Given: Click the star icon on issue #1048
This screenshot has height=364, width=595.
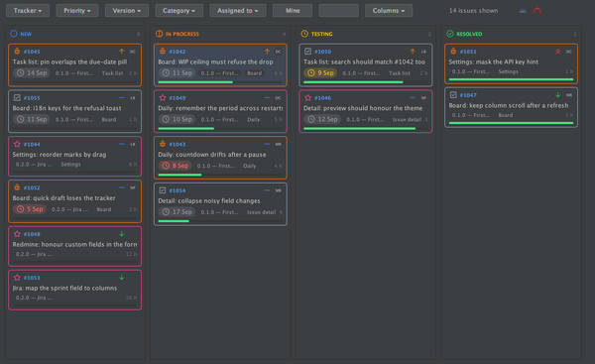Looking at the screenshot, I should (17, 234).
